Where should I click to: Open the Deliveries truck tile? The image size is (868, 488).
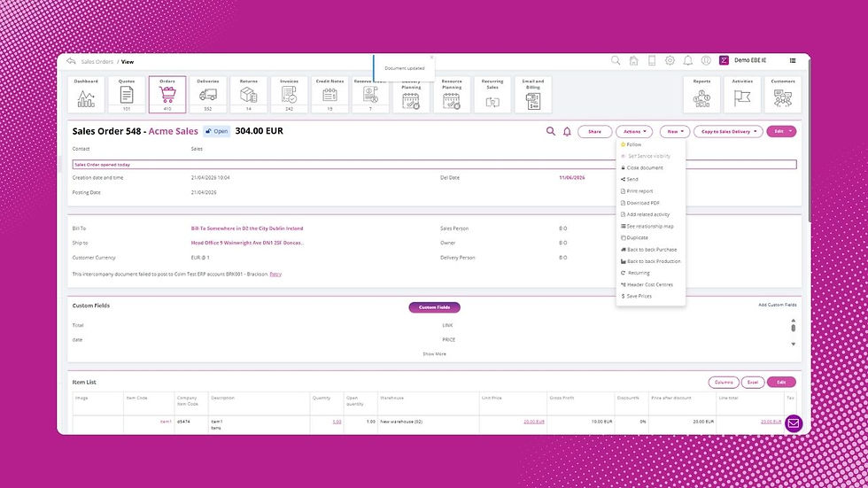click(208, 95)
